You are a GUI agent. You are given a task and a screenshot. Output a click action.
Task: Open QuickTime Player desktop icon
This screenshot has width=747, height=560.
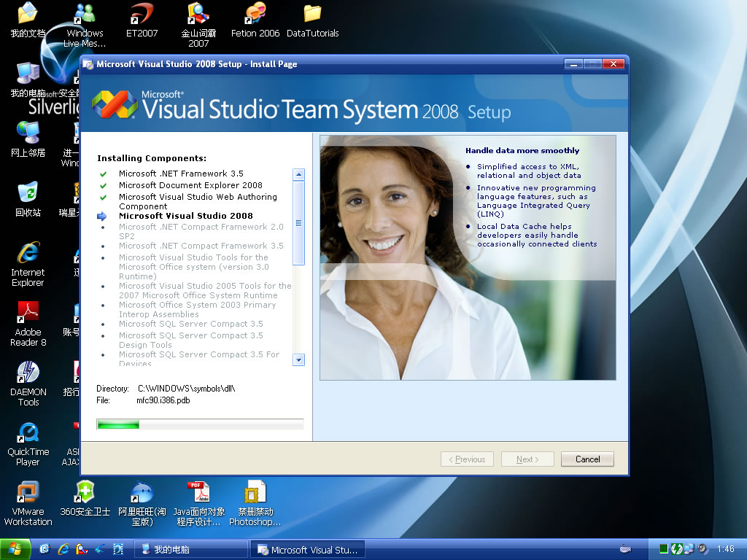[x=28, y=435]
